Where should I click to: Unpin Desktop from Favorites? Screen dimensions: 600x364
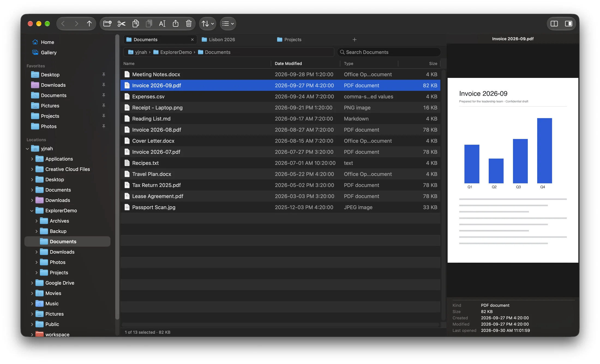(104, 75)
